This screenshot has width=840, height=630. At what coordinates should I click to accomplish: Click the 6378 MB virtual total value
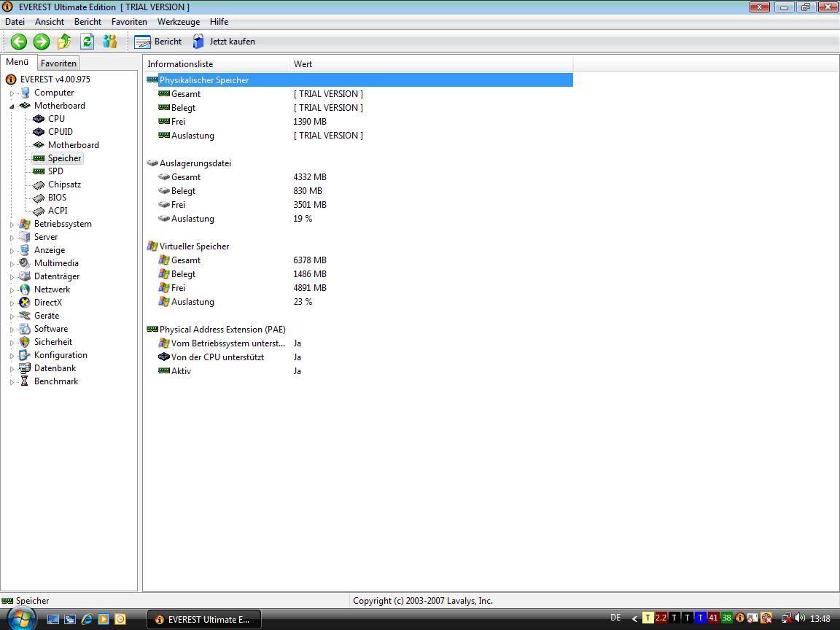310,260
